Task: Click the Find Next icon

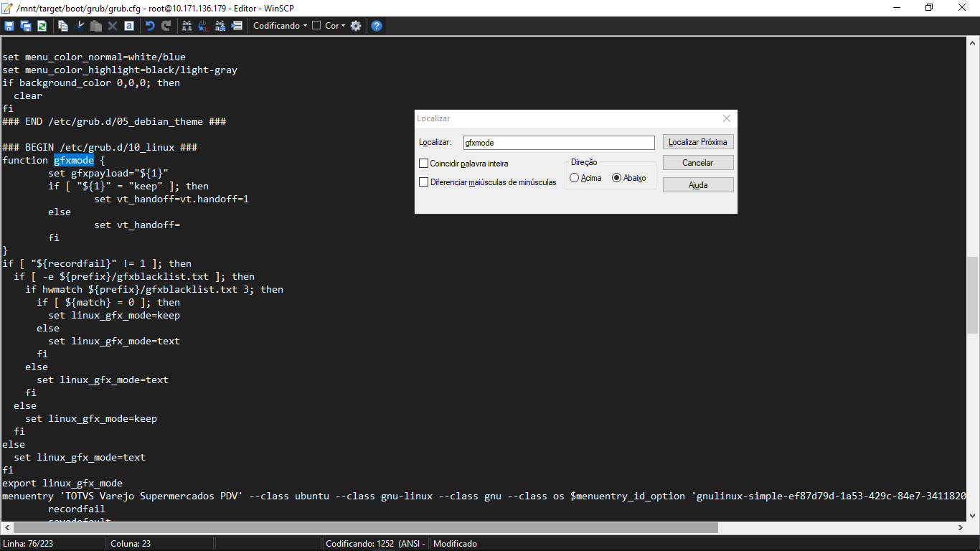Action: (220, 26)
